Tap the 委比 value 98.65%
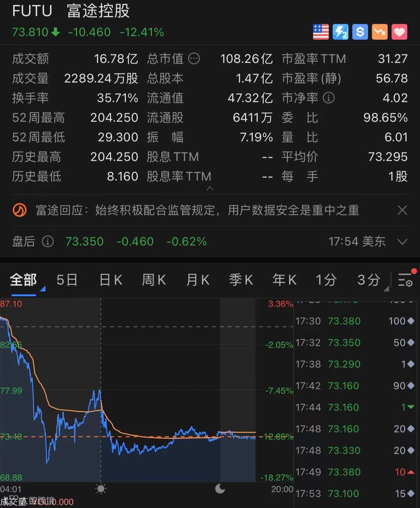 (x=385, y=117)
